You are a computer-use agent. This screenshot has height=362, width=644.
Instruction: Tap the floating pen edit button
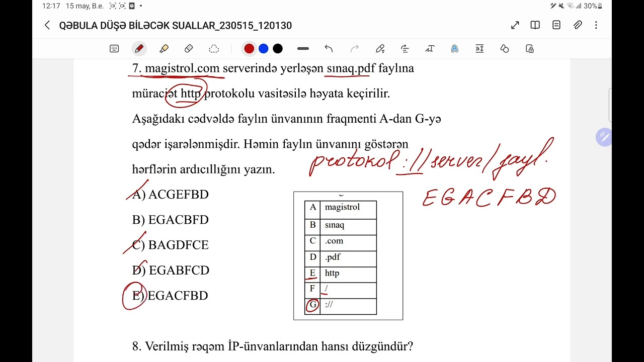(x=604, y=137)
